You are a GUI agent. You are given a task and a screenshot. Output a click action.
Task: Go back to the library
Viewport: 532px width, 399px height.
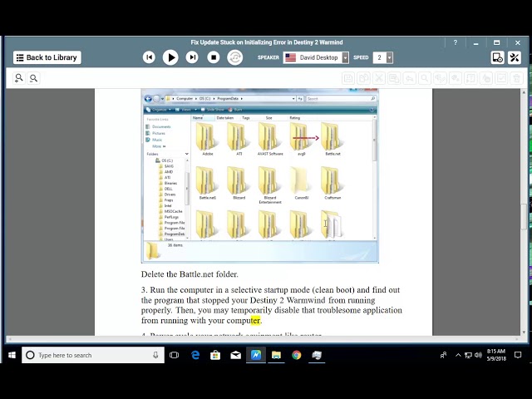[47, 57]
